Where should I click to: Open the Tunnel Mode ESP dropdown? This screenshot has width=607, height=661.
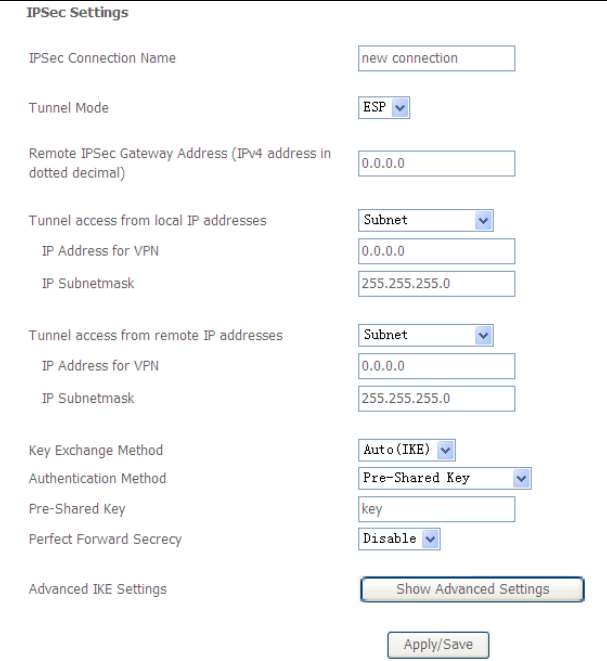pyautogui.click(x=385, y=108)
